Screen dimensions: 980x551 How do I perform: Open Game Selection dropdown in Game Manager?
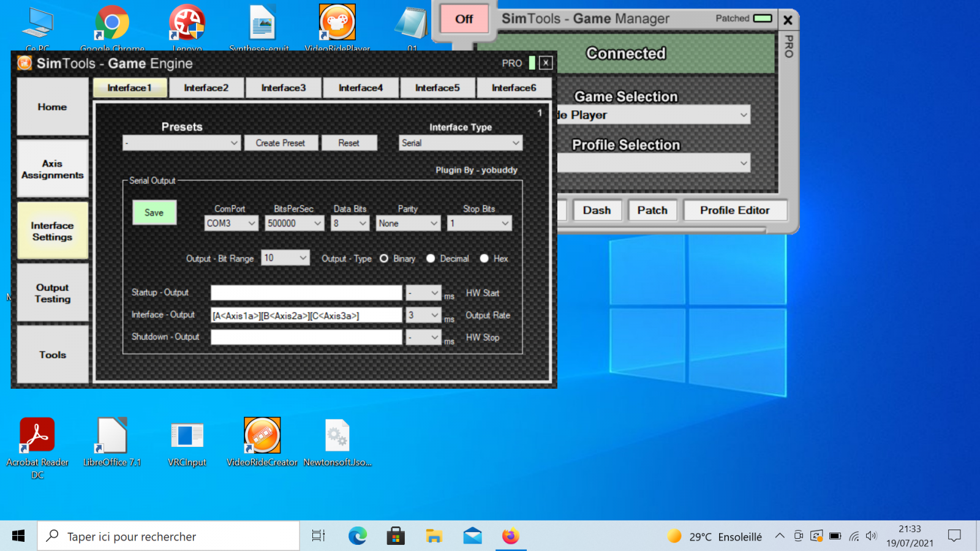[654, 115]
